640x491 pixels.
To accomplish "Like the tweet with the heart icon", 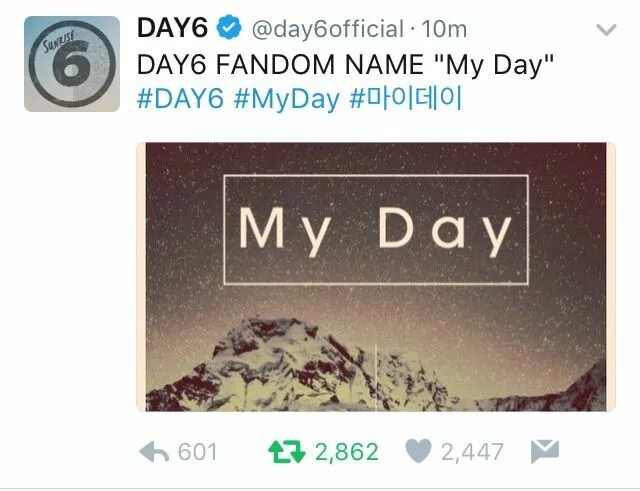I will point(418,451).
